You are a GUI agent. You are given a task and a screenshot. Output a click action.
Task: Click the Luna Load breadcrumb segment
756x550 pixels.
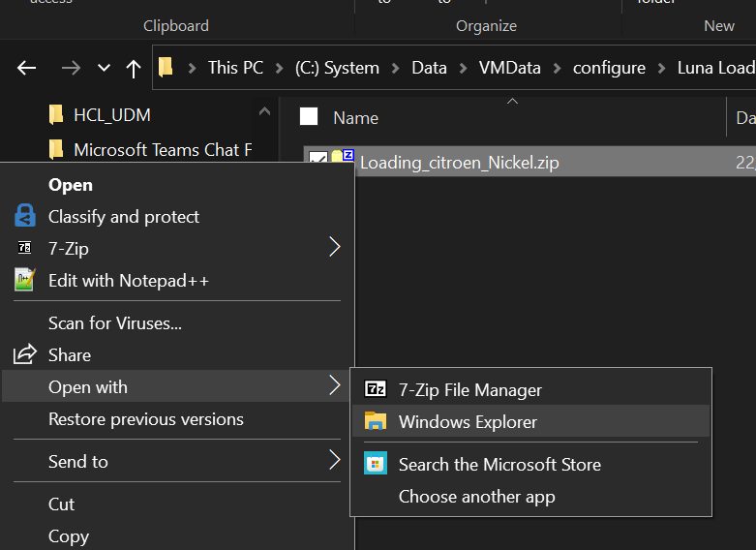click(716, 68)
